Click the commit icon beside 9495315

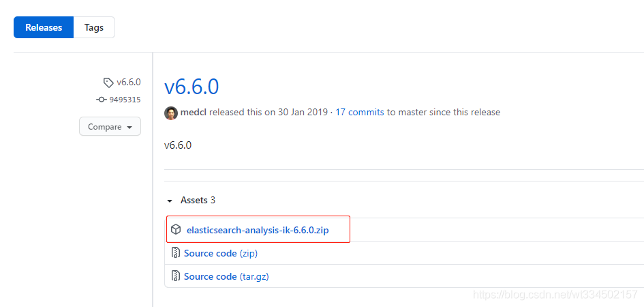tap(102, 100)
